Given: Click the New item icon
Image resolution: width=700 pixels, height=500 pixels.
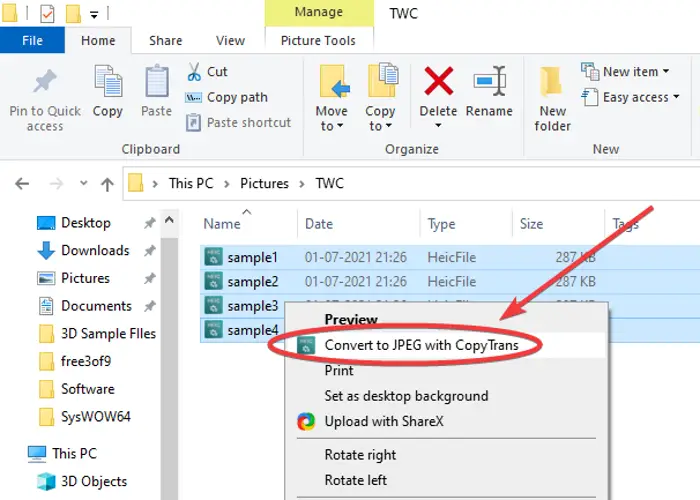Looking at the screenshot, I should pos(590,71).
